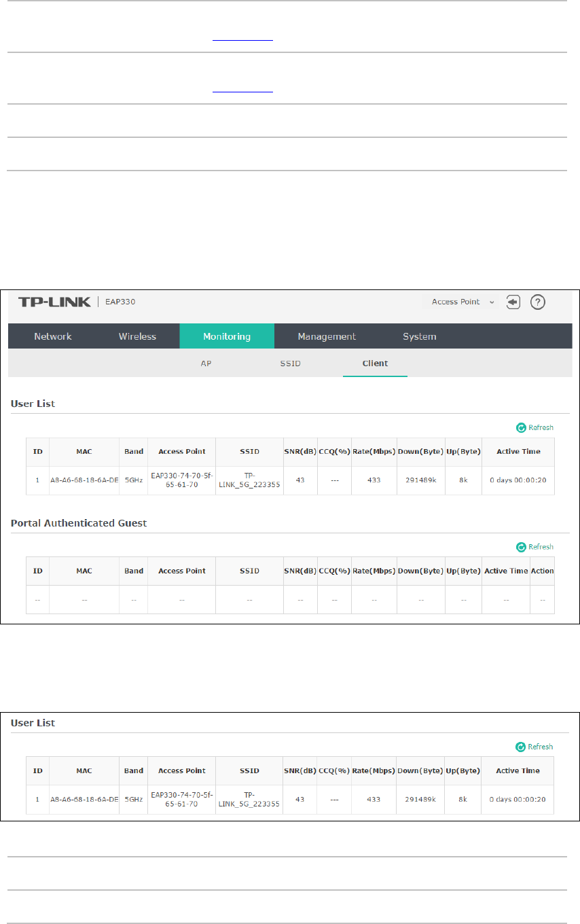Click the Band header in the upper User List
The width and height of the screenshot is (580, 924).
(x=134, y=452)
